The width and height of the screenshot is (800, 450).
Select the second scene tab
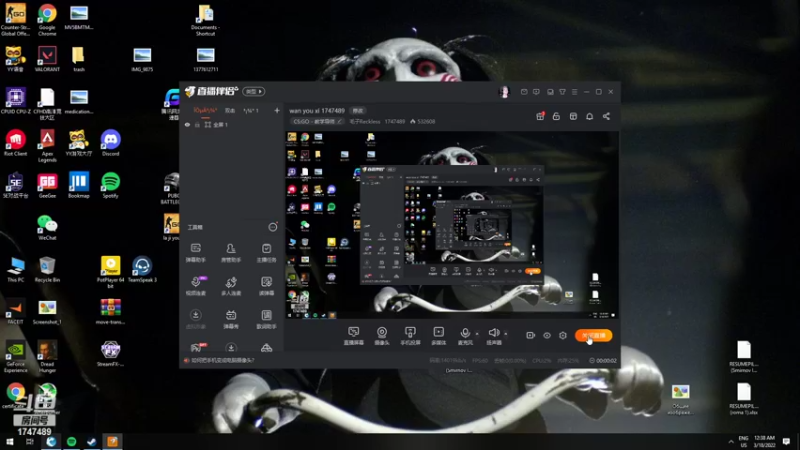pyautogui.click(x=230, y=110)
